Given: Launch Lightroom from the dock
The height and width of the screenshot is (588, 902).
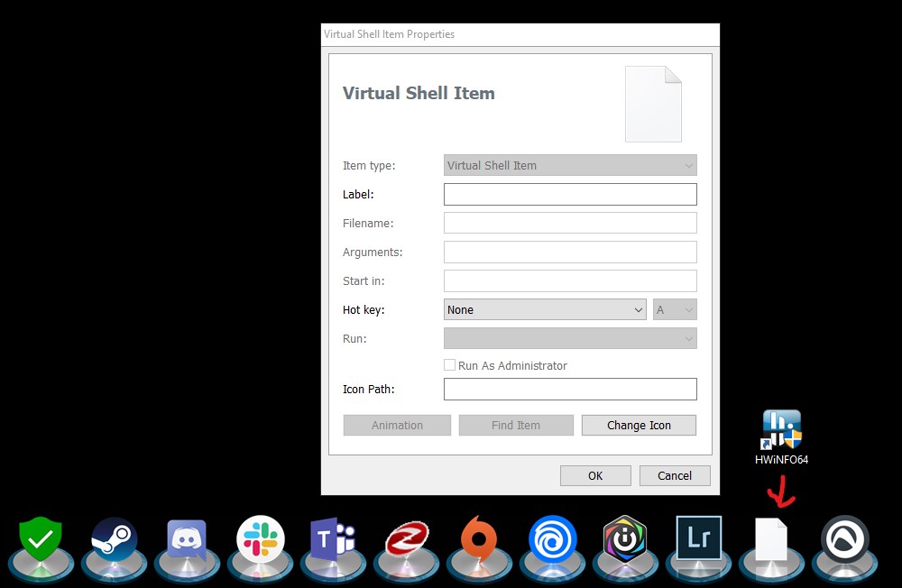Looking at the screenshot, I should tap(699, 539).
